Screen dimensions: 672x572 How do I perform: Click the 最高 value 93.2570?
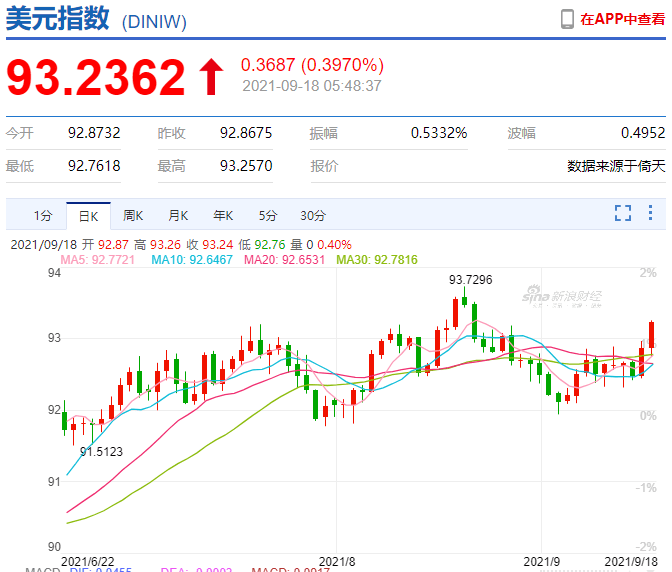click(246, 166)
